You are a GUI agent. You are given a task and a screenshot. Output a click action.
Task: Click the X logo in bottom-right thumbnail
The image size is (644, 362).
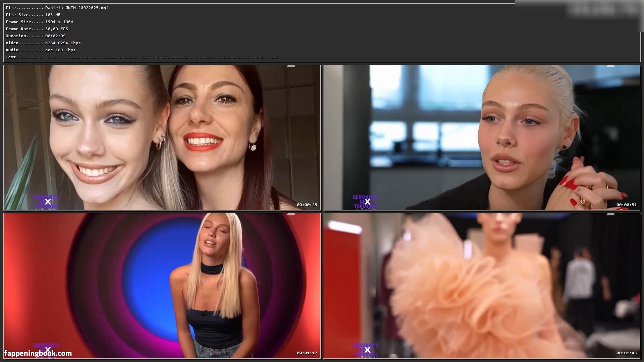368,350
